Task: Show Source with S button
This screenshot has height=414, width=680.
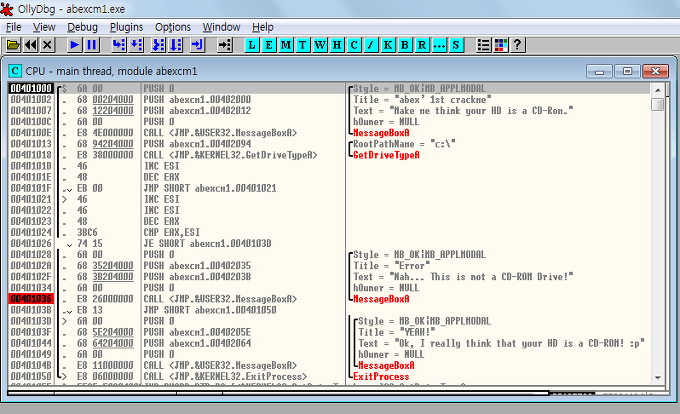Action: tap(456, 45)
